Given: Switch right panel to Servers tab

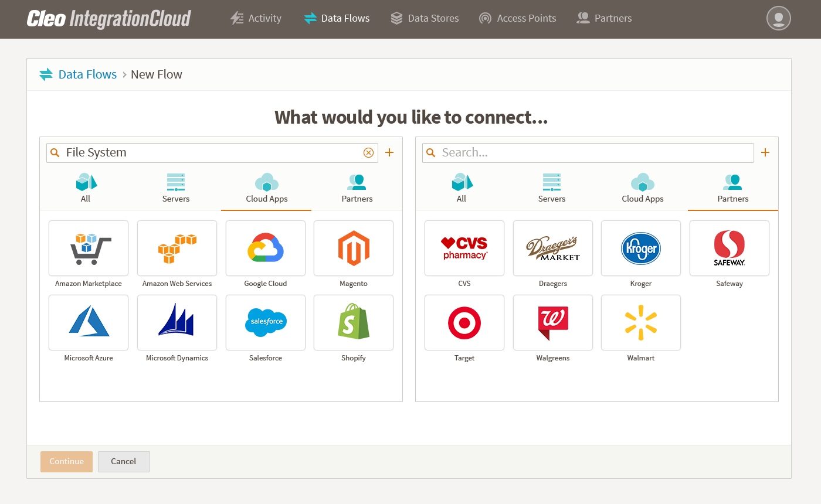Looking at the screenshot, I should point(552,188).
